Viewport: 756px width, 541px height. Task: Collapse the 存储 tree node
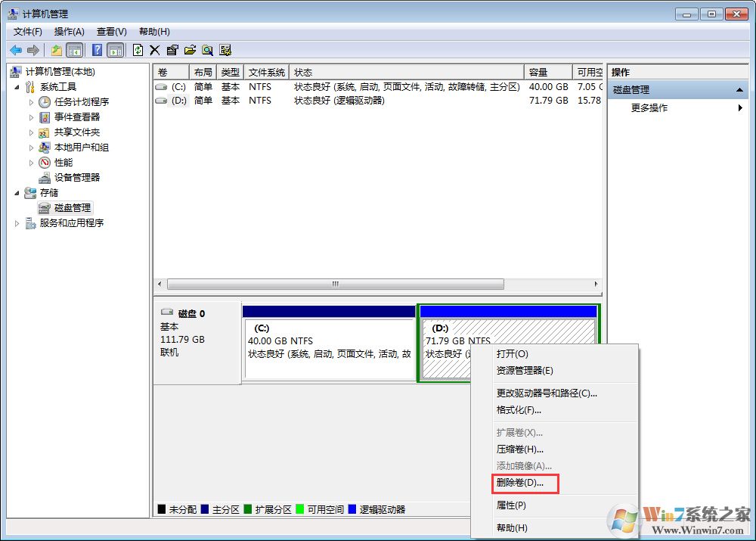click(18, 192)
